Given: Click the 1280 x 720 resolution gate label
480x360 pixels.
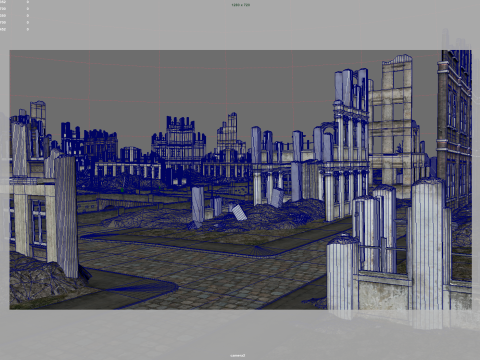Looking at the screenshot, I should (x=240, y=5).
